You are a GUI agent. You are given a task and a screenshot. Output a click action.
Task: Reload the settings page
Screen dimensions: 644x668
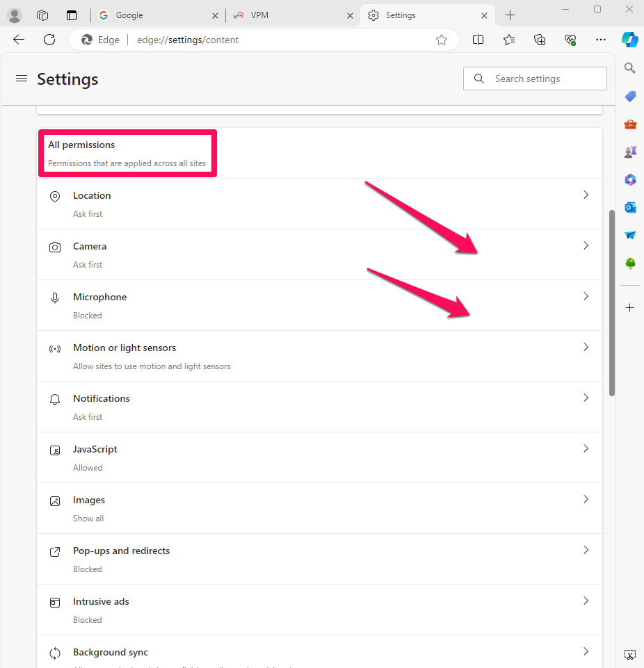pyautogui.click(x=49, y=40)
